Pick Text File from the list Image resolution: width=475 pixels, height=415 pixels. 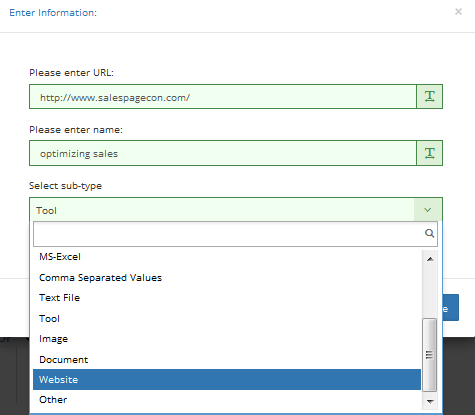pyautogui.click(x=227, y=298)
